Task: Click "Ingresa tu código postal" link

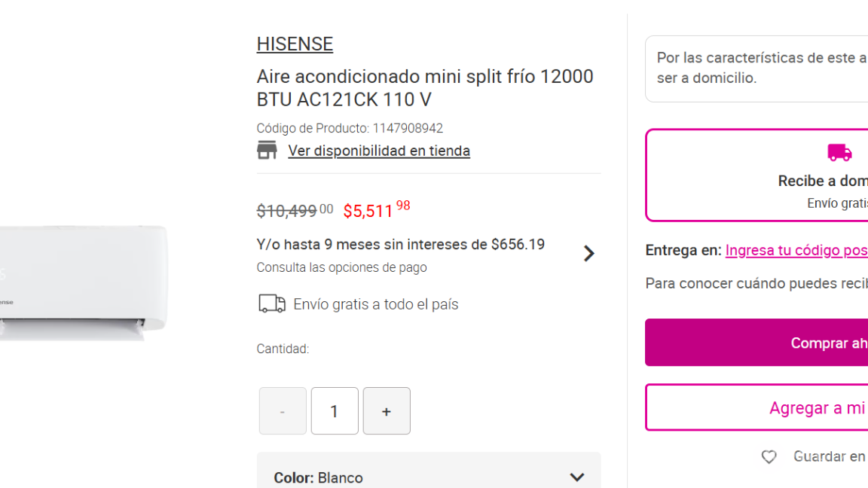Action: pyautogui.click(x=796, y=249)
